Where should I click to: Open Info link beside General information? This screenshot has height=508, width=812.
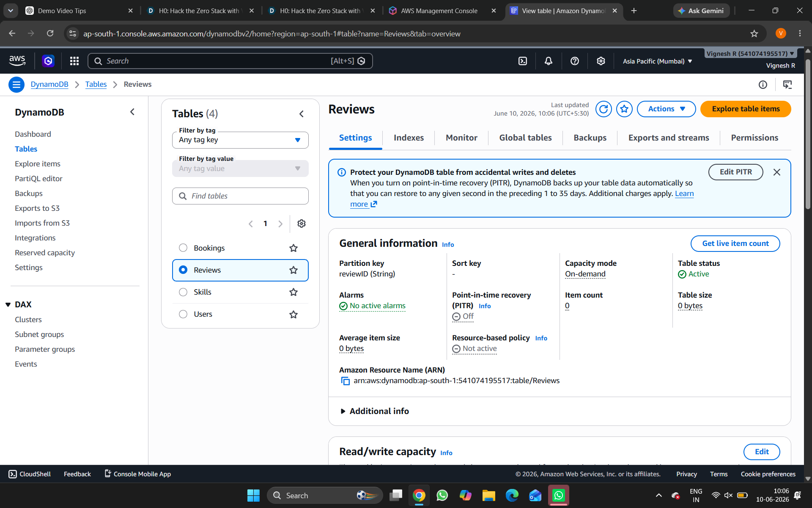point(448,245)
